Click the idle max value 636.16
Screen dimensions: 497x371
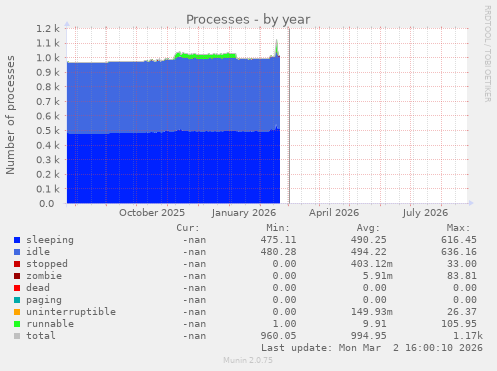(459, 252)
